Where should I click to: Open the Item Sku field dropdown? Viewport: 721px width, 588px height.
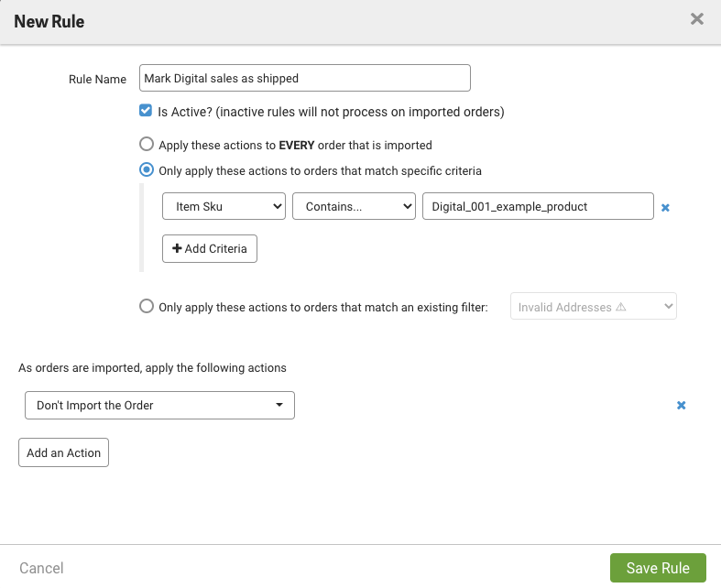[x=224, y=207]
